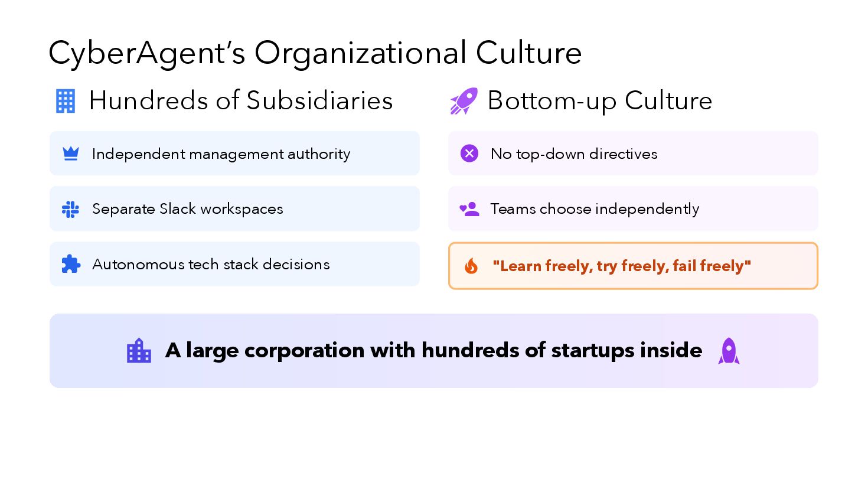Click the puzzle piece icon

[x=71, y=264]
